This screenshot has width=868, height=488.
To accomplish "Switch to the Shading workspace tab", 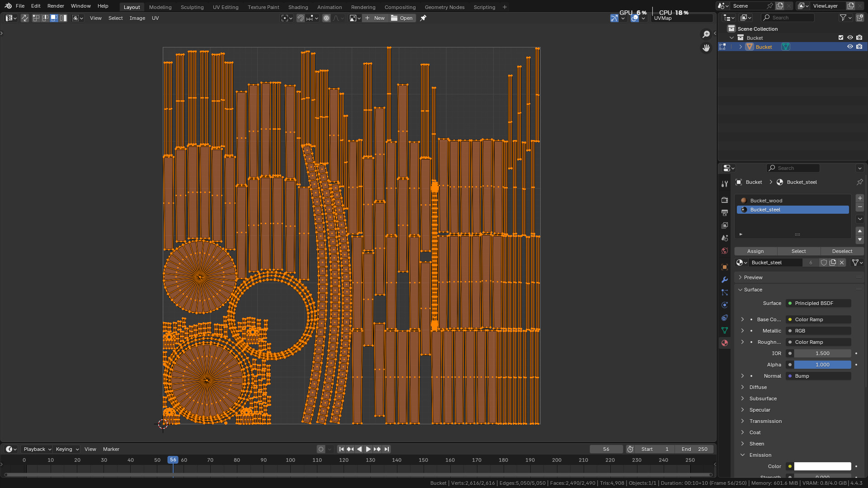I will click(298, 7).
